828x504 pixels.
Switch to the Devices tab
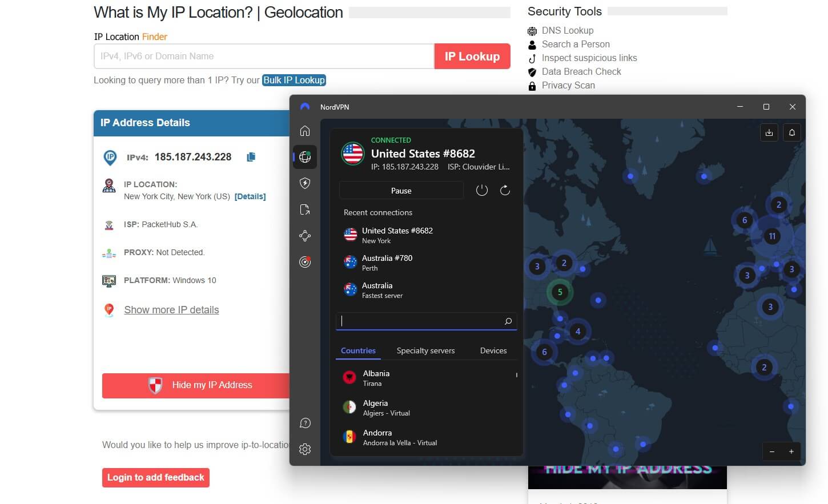pos(493,350)
